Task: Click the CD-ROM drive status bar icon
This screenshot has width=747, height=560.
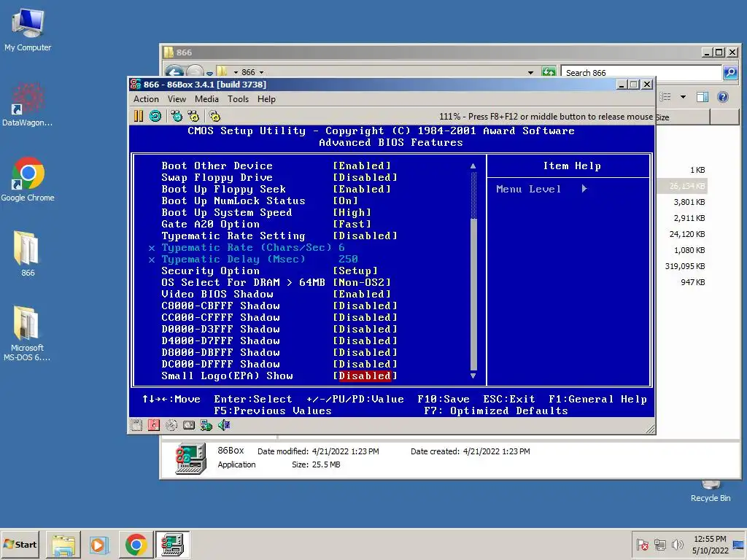Action: pyautogui.click(x=171, y=425)
